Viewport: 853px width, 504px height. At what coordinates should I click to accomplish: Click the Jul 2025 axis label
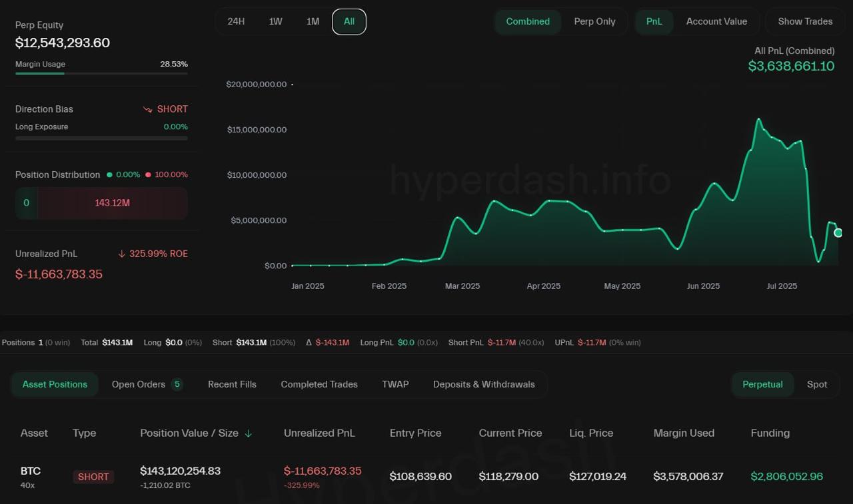(782, 286)
